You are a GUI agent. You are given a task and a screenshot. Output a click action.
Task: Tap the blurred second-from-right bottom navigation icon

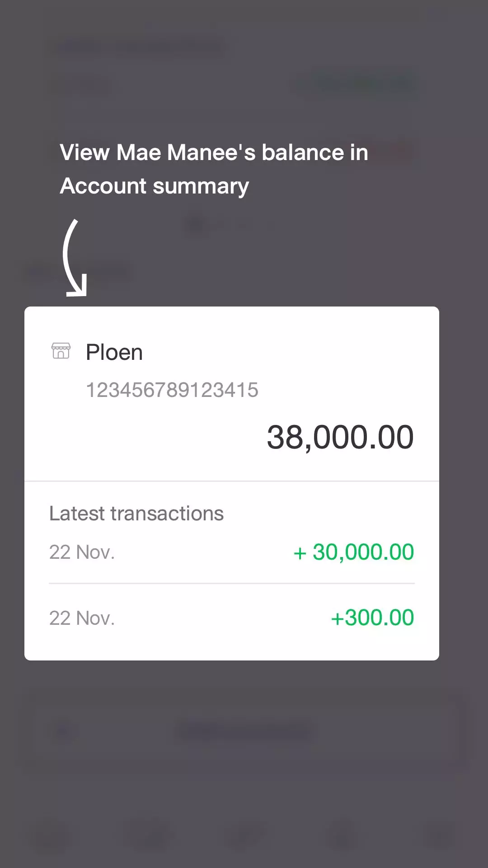point(342,834)
